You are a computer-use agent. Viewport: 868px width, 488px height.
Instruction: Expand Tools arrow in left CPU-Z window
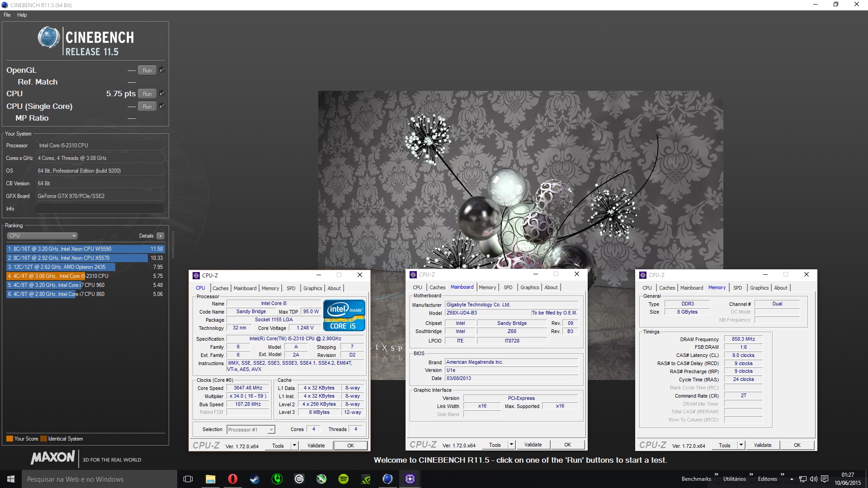(x=294, y=446)
